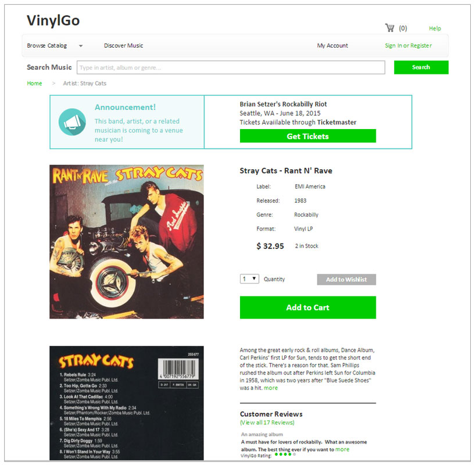Expand the Browse Catalog dropdown arrow
Image resolution: width=476 pixels, height=465 pixels.
coord(81,46)
